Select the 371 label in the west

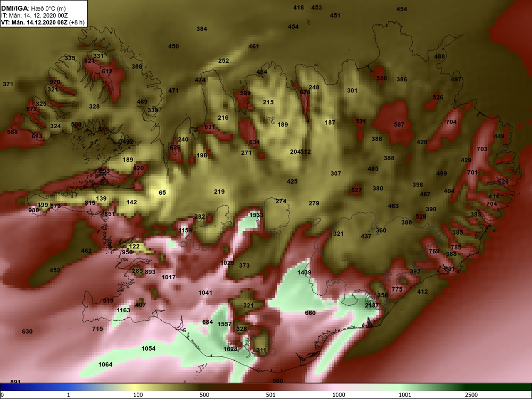[x=8, y=84]
